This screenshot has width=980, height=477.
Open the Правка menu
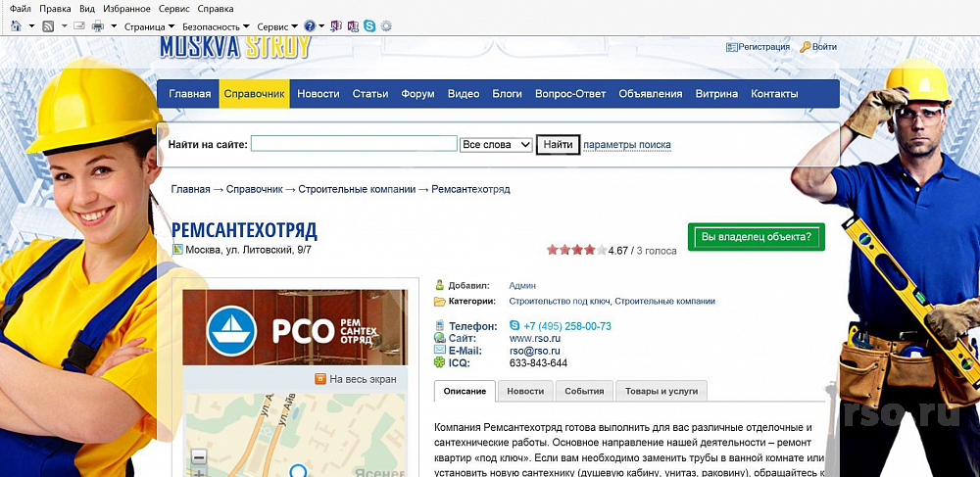click(55, 9)
